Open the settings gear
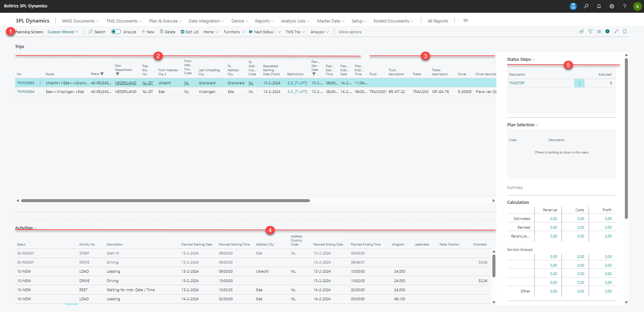 click(x=612, y=6)
